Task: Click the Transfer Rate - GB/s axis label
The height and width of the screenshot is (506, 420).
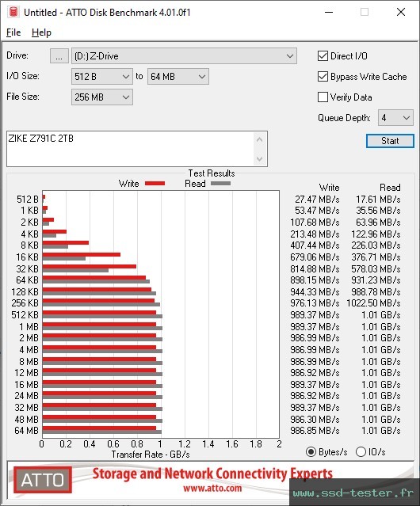Action: tap(151, 455)
